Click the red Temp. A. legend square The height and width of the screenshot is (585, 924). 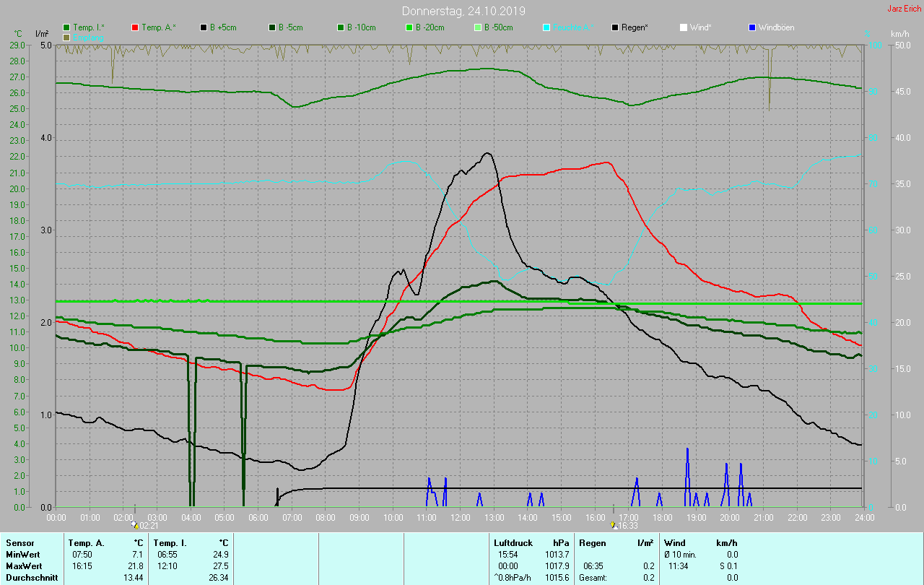[135, 27]
